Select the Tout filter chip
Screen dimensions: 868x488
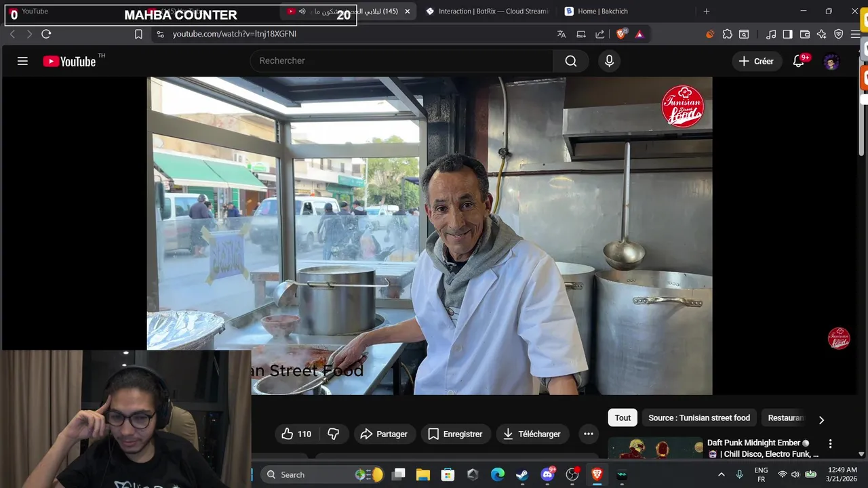click(623, 418)
